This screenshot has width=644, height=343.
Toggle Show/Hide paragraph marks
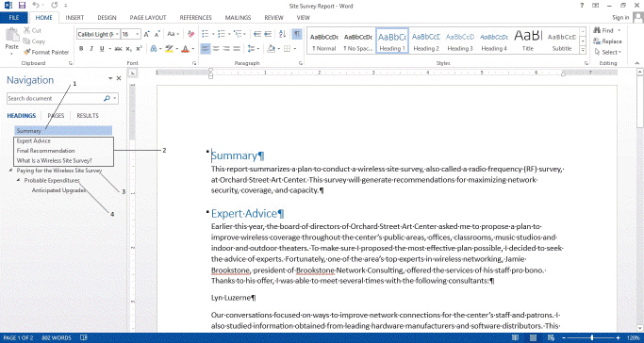click(296, 34)
